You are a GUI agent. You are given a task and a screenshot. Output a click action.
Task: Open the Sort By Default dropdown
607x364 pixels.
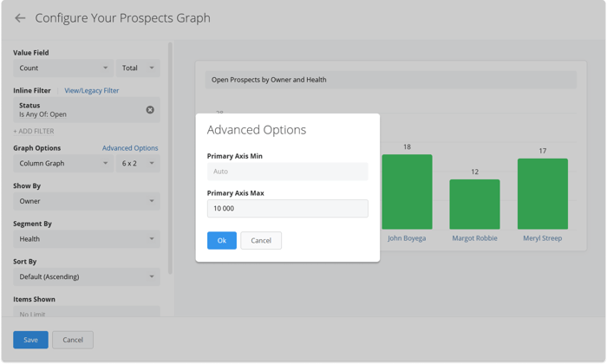click(86, 277)
